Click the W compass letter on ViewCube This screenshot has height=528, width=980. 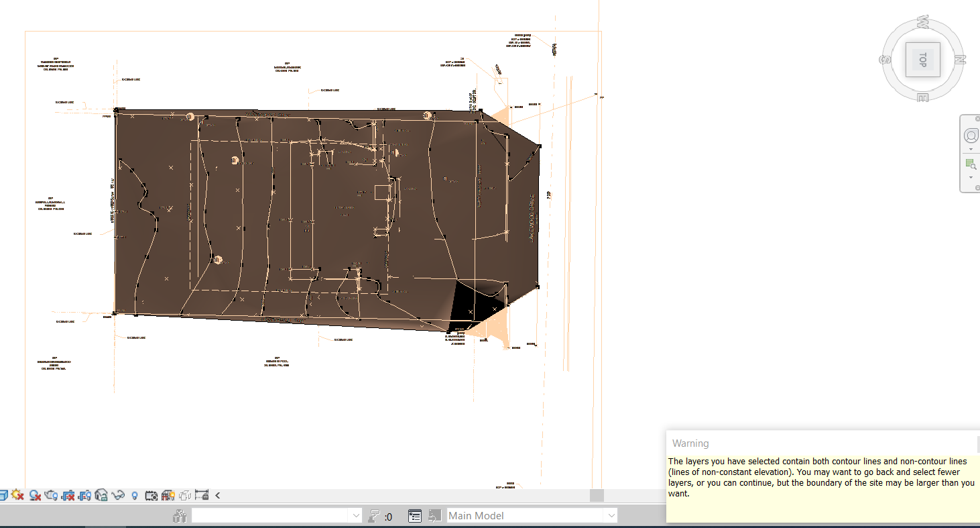pos(922,23)
